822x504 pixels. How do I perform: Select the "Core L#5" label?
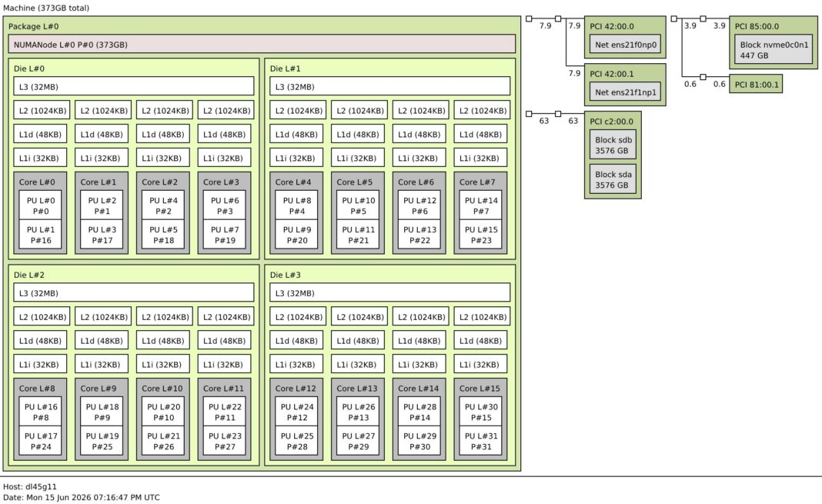[354, 182]
